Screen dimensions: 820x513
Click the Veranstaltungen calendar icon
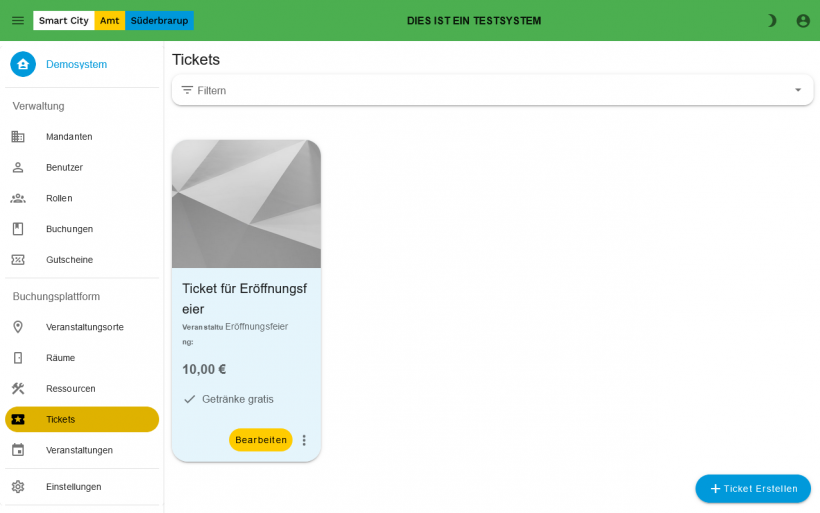coord(18,450)
